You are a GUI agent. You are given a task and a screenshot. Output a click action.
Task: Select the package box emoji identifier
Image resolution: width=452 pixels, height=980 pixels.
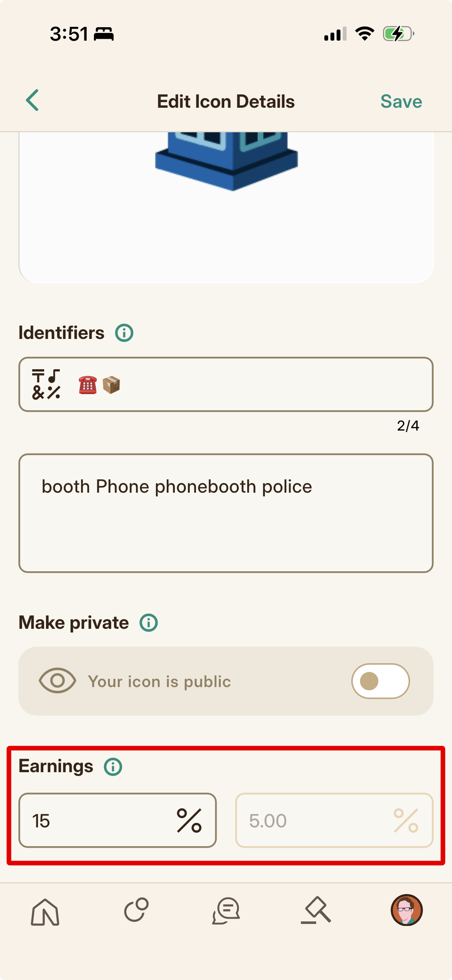point(111,385)
